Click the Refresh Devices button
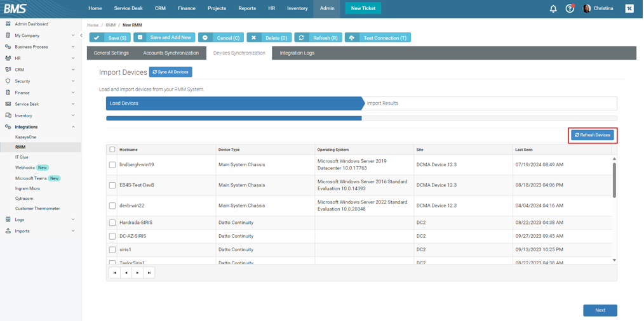This screenshot has width=644, height=321. coord(592,135)
